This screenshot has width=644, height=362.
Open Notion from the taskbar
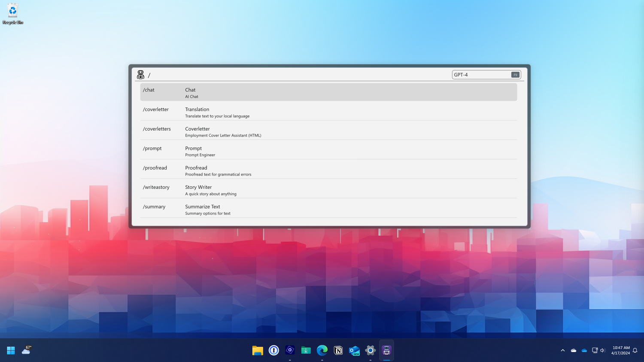338,350
